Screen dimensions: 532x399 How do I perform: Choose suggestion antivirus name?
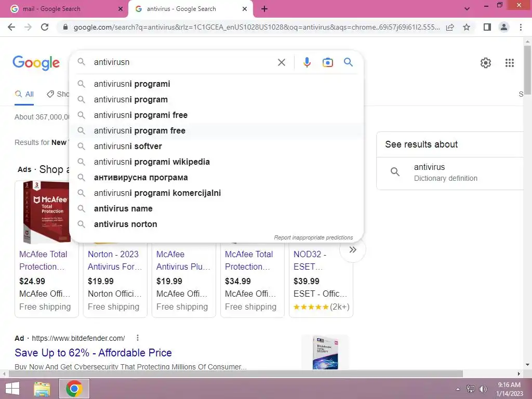[216, 209]
